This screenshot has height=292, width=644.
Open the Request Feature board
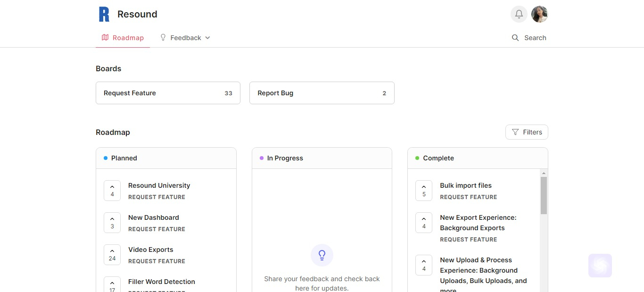point(168,93)
